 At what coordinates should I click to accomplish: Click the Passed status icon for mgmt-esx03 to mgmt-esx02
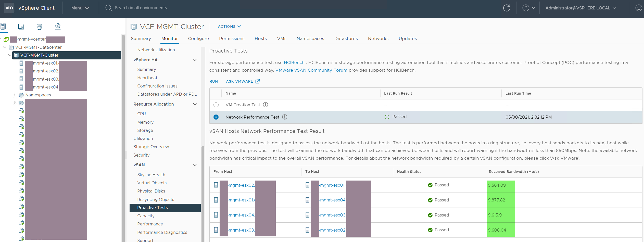click(x=430, y=230)
